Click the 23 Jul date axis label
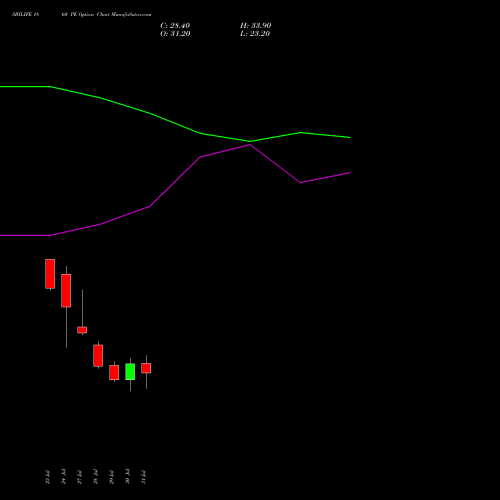Viewport: 500px width, 500px height. 47,477
